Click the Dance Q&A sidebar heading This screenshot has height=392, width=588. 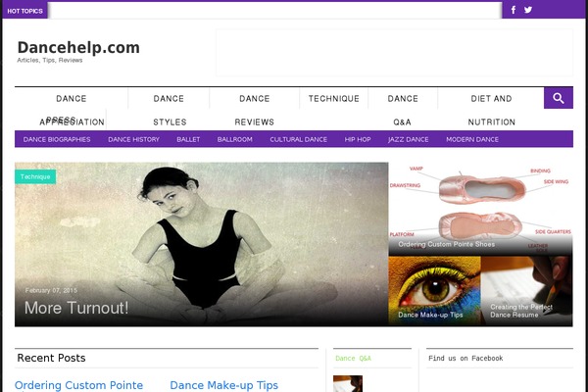(353, 359)
